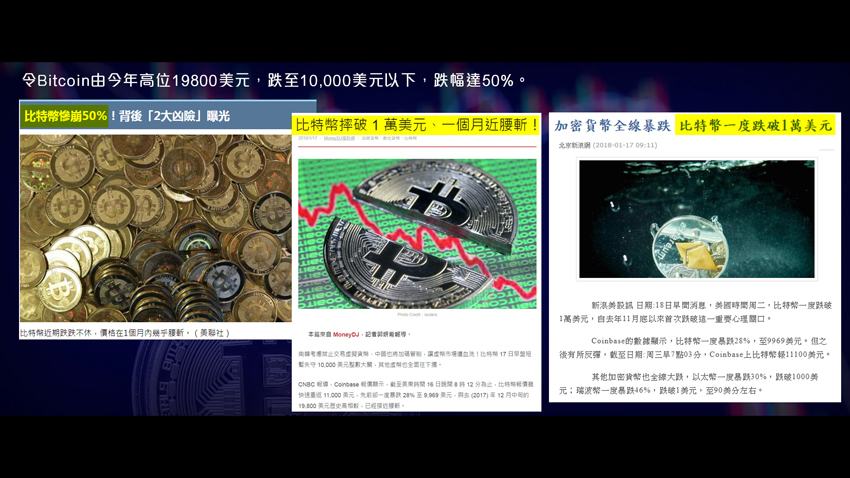Click the Bitcoin 19800 to 10,000 caption line
Image resolution: width=850 pixels, height=478 pixels.
click(x=274, y=81)
